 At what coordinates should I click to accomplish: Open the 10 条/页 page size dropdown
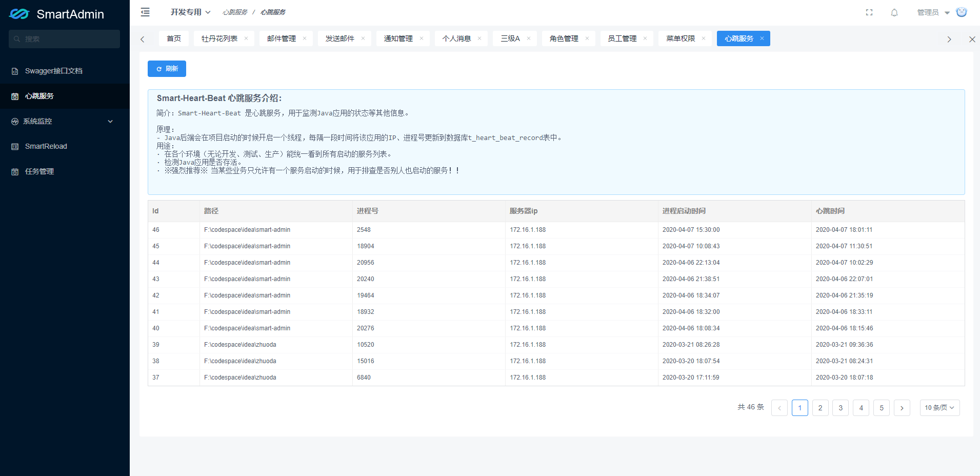coord(939,408)
